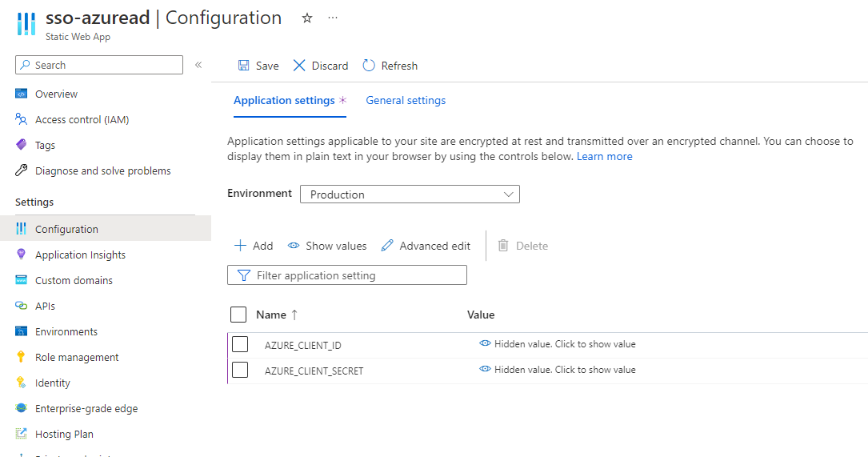868x457 pixels.
Task: Click the Save disk icon
Action: 243,66
